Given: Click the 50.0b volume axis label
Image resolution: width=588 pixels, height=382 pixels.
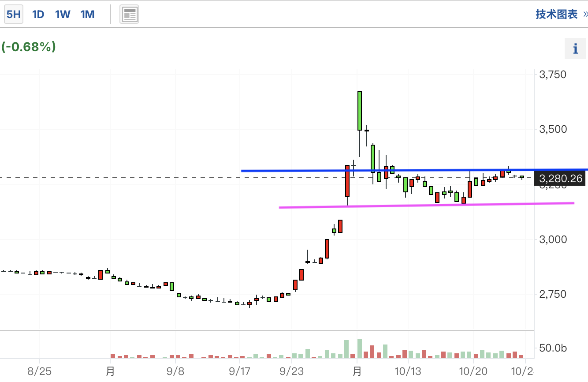Looking at the screenshot, I should (x=553, y=348).
